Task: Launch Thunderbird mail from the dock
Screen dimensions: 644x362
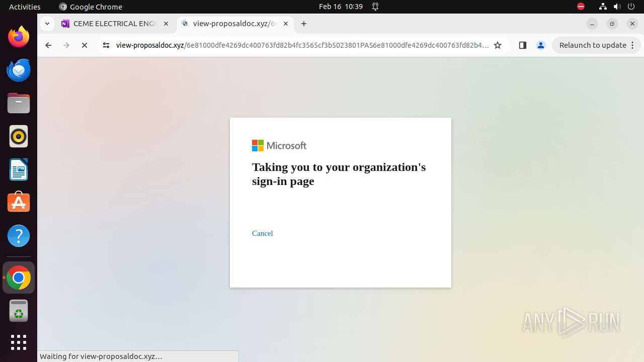Action: tap(19, 70)
